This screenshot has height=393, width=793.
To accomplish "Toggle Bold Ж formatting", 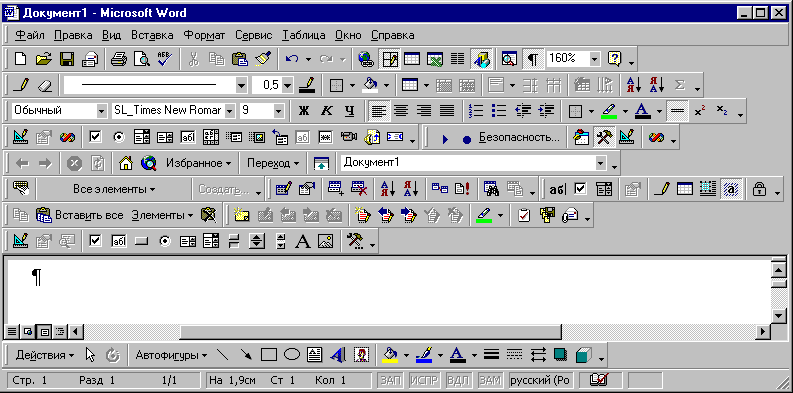I will tap(303, 111).
